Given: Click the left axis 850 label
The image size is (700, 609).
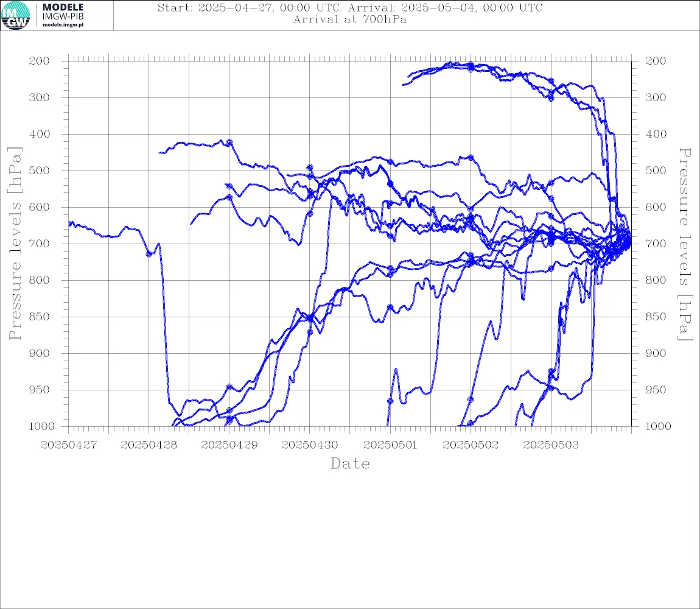Looking at the screenshot, I should pos(40,317).
